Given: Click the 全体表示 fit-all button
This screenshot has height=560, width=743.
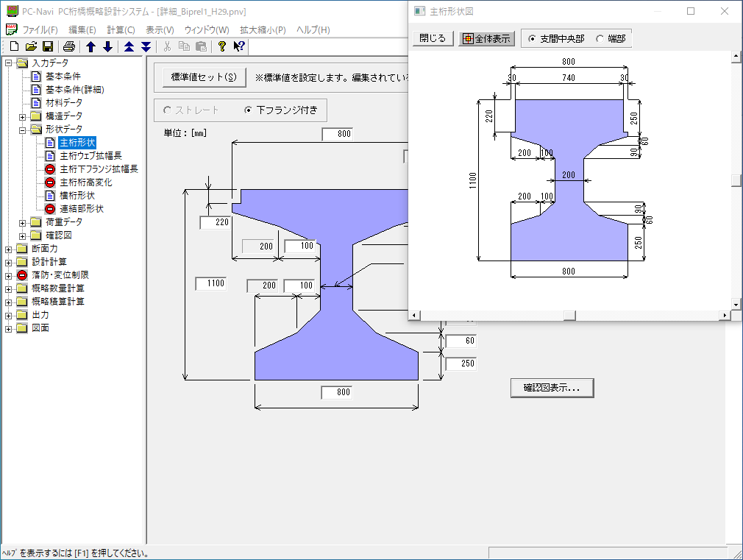Looking at the screenshot, I should (x=486, y=39).
